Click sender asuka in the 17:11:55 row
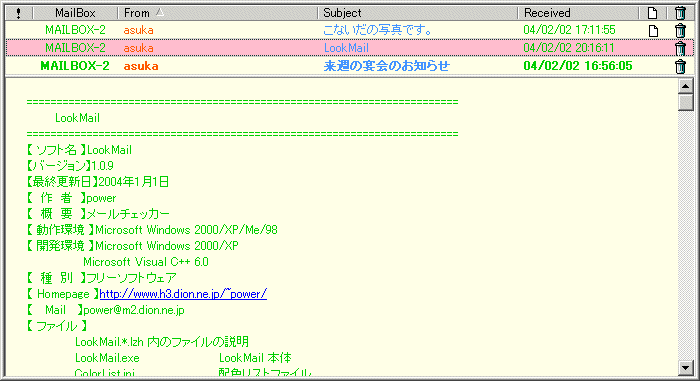Screen dimensions: 700x381 [x=138, y=30]
